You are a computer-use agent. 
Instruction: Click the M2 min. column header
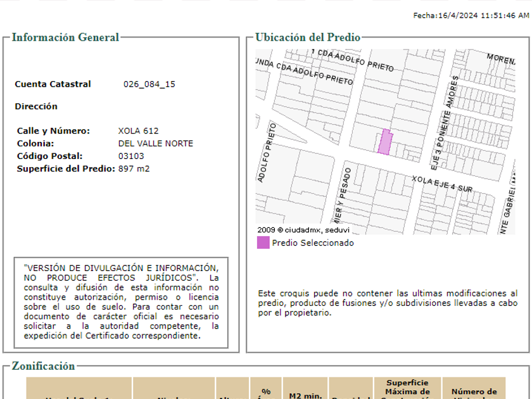[305, 395]
